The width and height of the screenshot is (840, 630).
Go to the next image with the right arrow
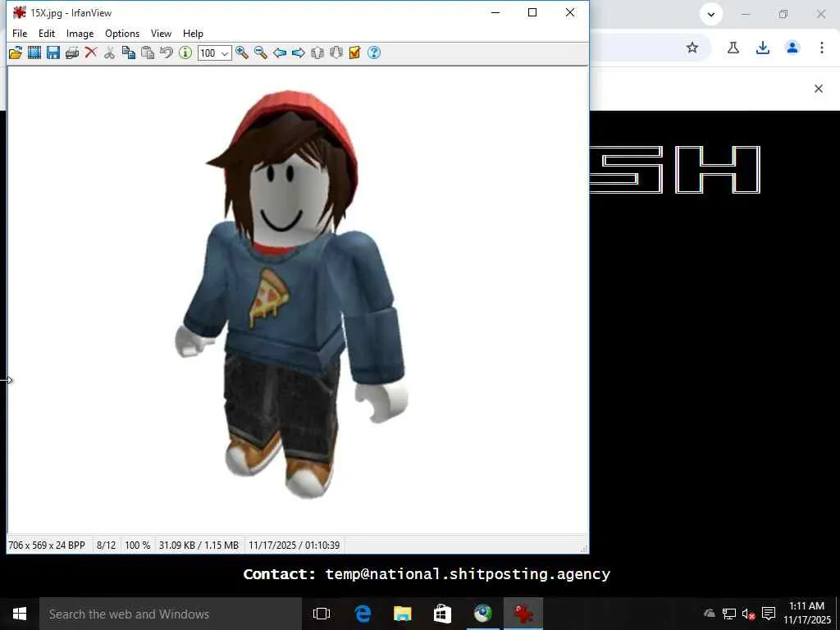pos(299,52)
